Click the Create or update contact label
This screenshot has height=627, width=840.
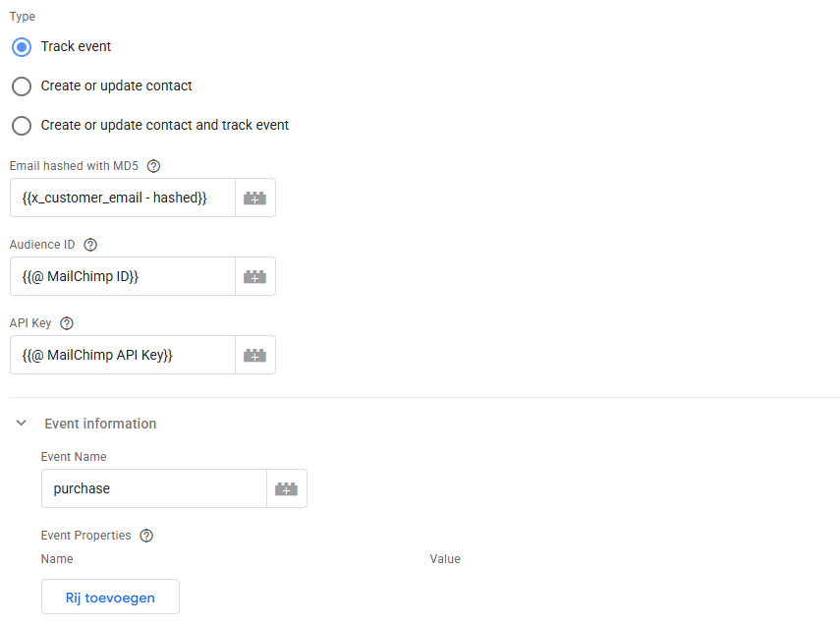[x=117, y=86]
